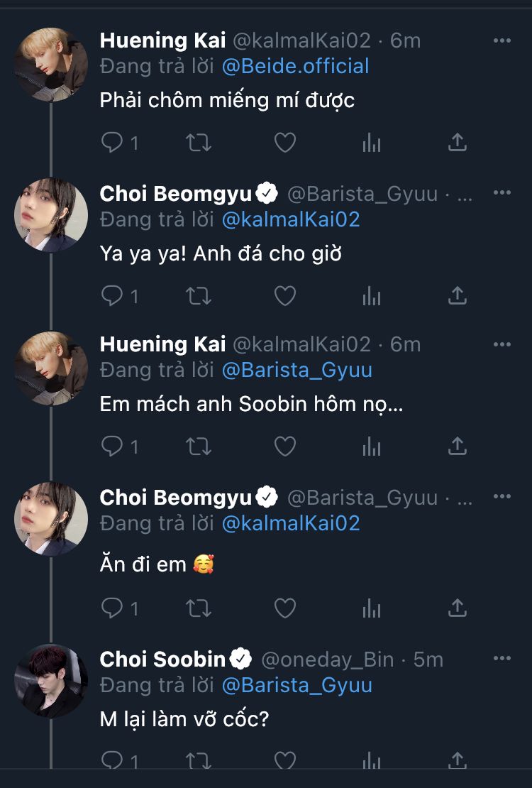The image size is (532, 788).
Task: Like the "Em mách anh Soobin hôm nọ" tweet
Action: (285, 446)
